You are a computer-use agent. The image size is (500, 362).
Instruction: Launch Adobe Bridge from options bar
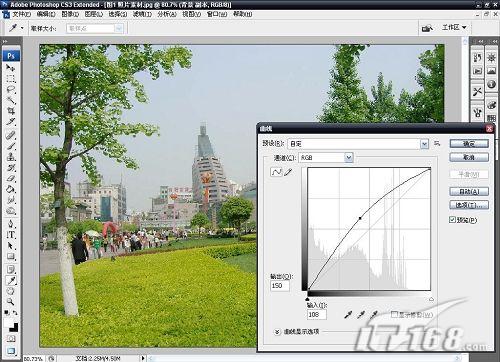(427, 28)
